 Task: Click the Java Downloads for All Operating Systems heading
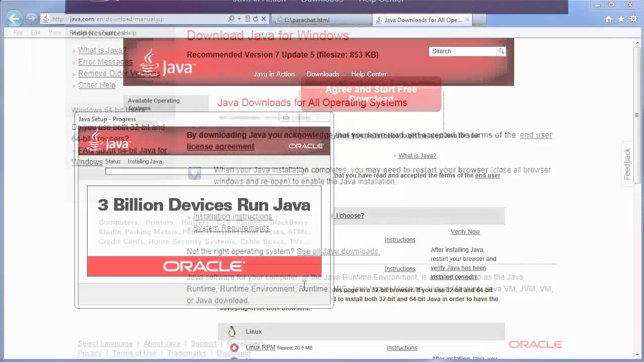[312, 103]
